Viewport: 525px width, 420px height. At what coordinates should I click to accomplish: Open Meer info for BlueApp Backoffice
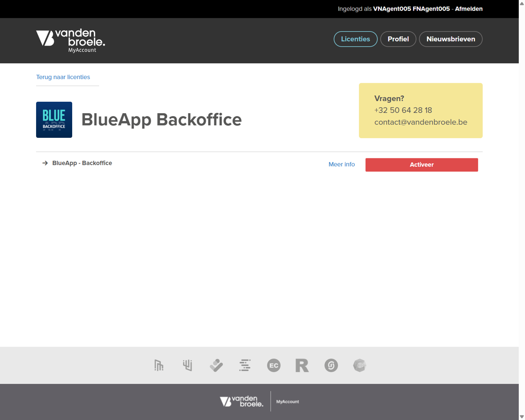point(342,164)
